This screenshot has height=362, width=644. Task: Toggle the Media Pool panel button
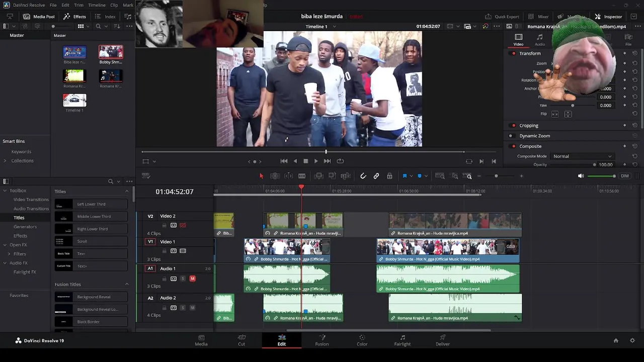point(39,17)
